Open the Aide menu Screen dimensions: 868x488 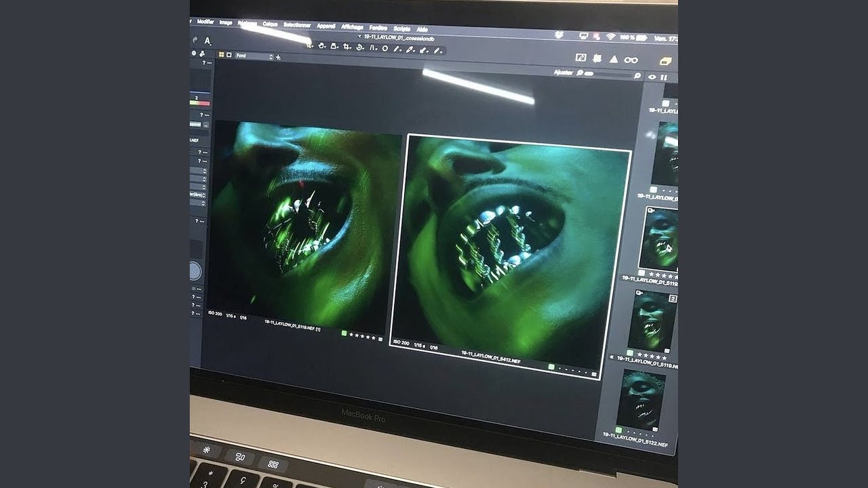point(422,29)
